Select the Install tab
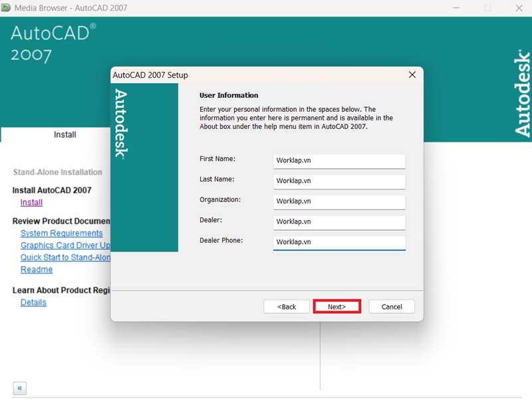The height and width of the screenshot is (415, 532). click(x=64, y=135)
